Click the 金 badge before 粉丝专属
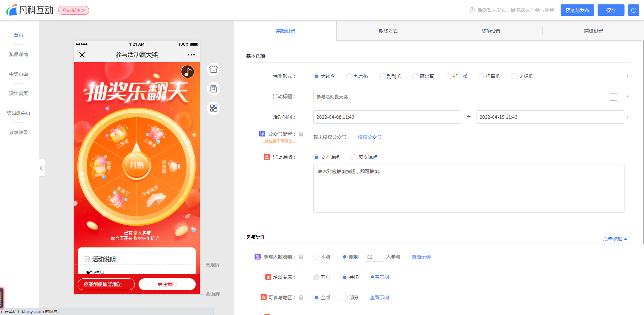644x315 pixels. pyautogui.click(x=268, y=277)
